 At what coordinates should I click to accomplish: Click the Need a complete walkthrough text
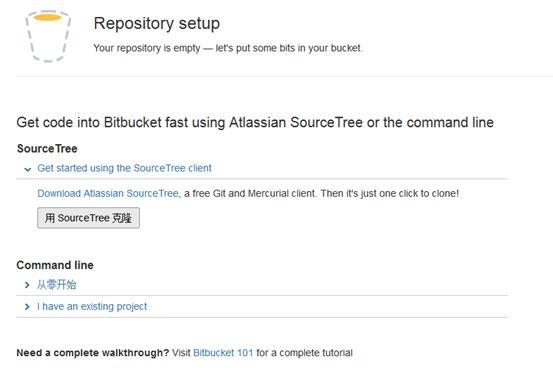93,353
